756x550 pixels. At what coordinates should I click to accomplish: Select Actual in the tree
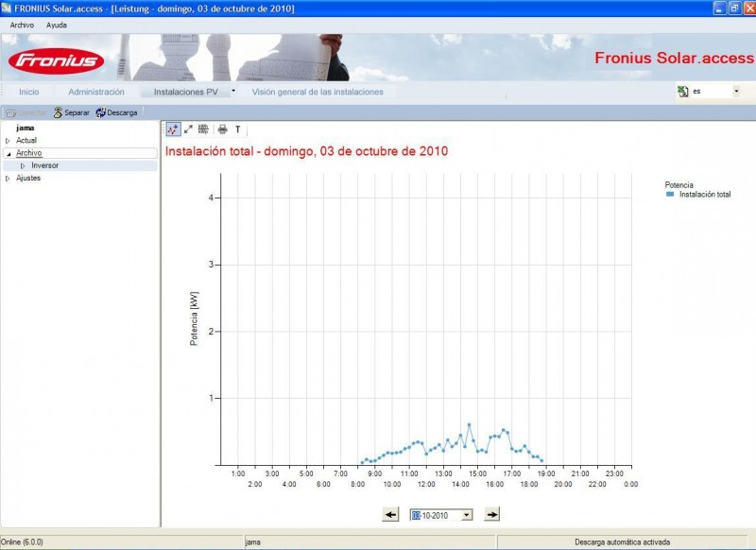pyautogui.click(x=26, y=140)
